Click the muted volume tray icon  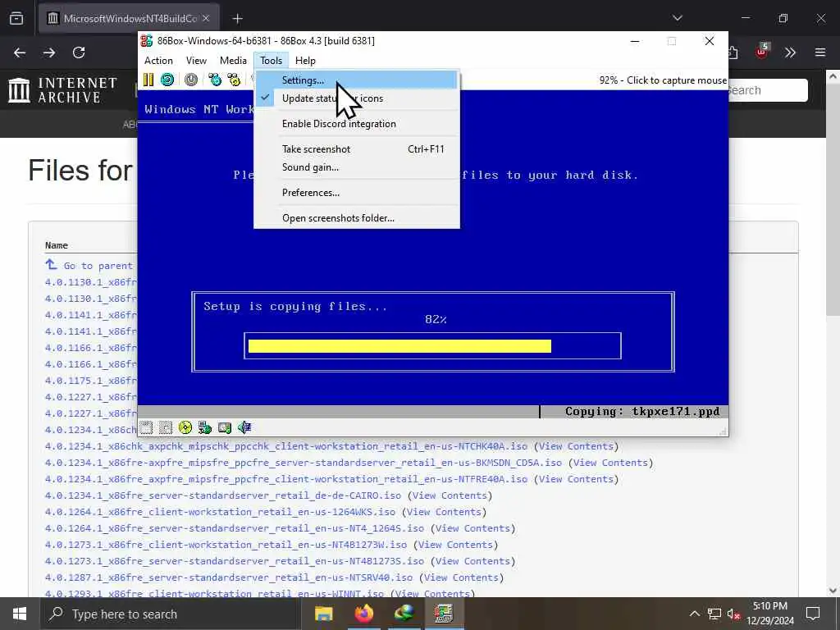[x=733, y=614]
